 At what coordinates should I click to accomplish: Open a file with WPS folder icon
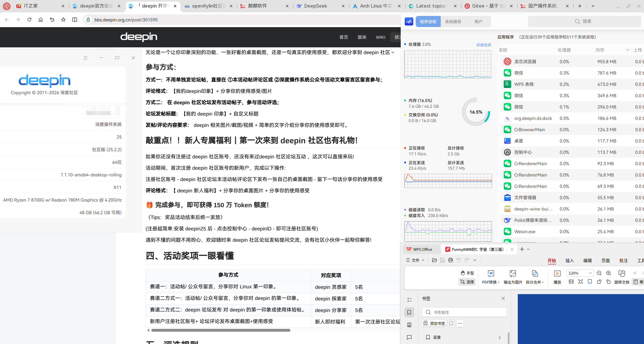(x=434, y=260)
